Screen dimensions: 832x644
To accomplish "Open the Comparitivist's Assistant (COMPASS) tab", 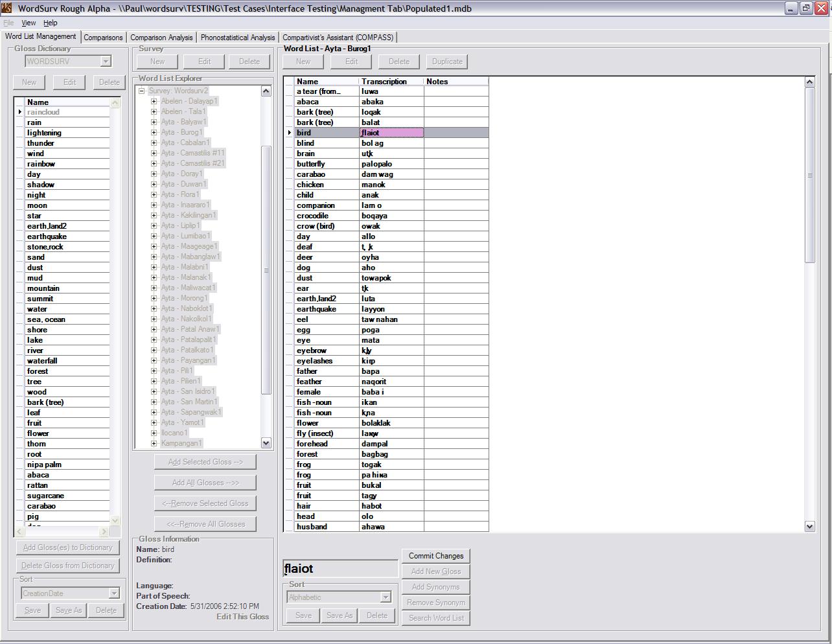I will point(338,38).
